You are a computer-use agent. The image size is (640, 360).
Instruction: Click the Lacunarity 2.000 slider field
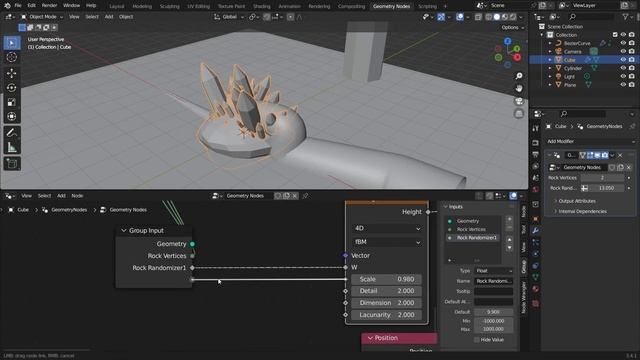point(386,315)
